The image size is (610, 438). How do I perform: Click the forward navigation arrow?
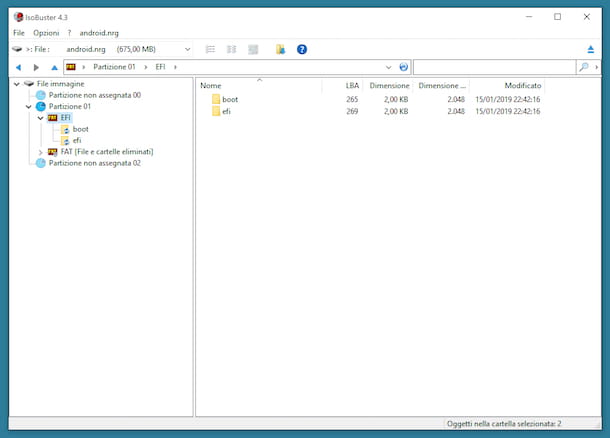(x=37, y=67)
